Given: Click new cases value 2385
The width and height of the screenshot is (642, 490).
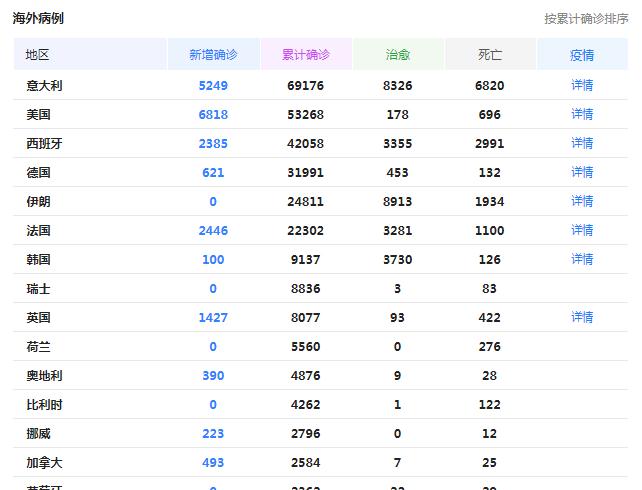Looking at the screenshot, I should pyautogui.click(x=213, y=144).
